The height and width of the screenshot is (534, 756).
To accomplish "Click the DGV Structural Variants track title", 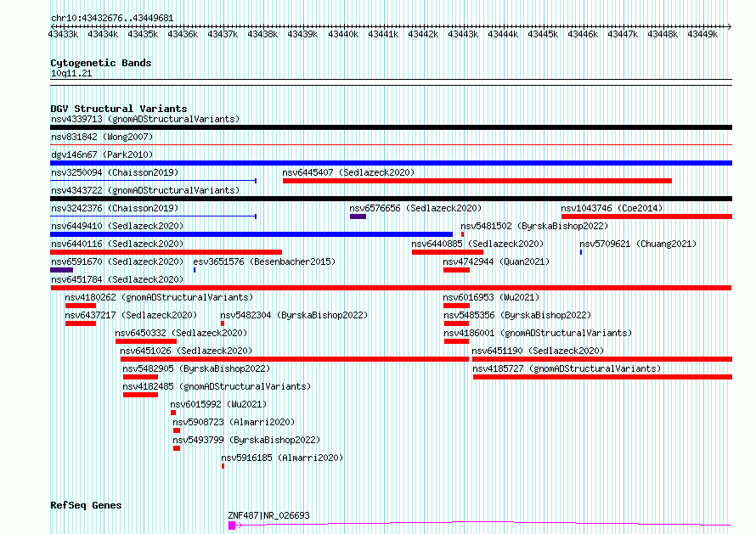I will tap(119, 109).
